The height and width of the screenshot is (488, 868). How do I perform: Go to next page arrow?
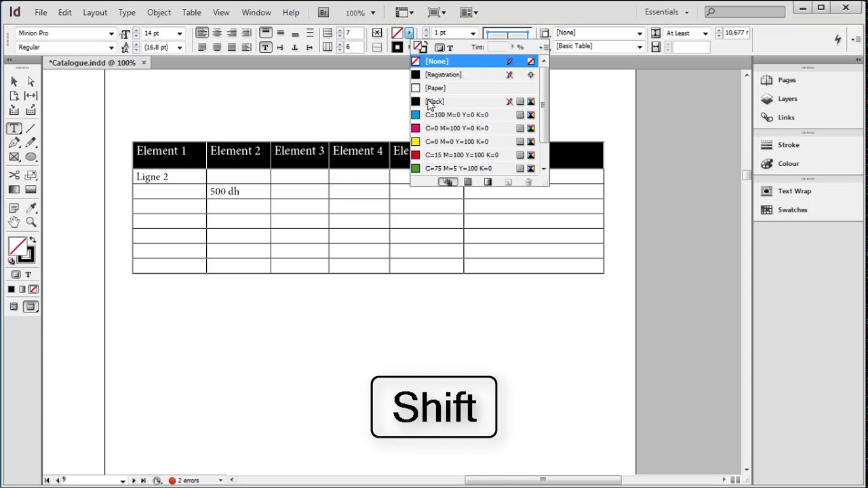click(134, 481)
